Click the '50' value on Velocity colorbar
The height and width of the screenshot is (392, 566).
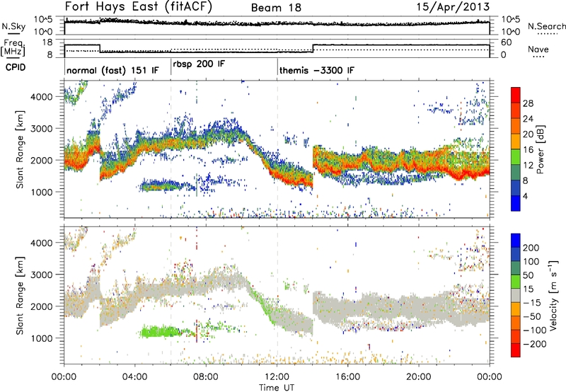[x=528, y=275]
